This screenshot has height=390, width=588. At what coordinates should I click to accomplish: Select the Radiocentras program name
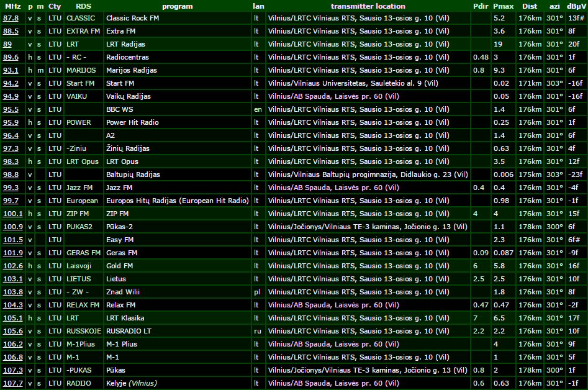(127, 57)
